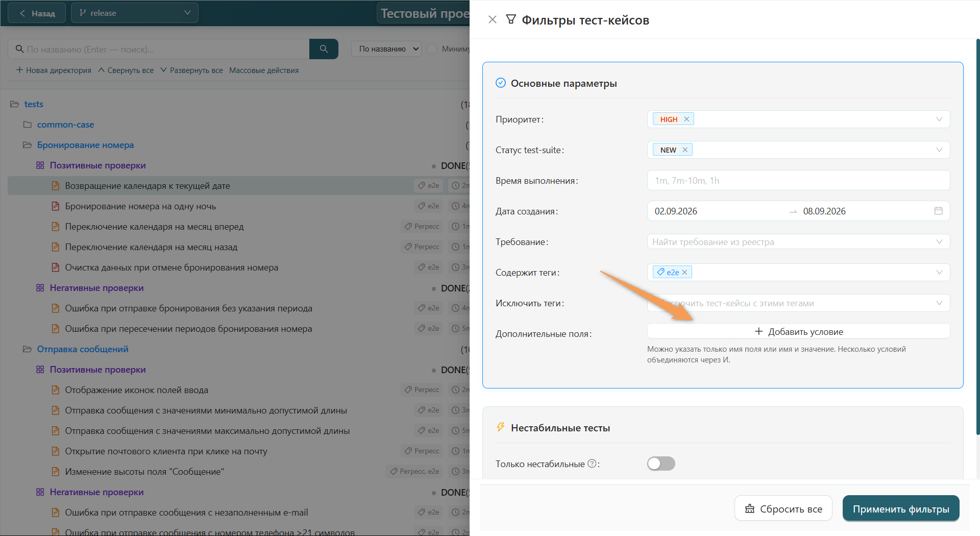Open the Исключить теги dropdown
Viewport: 980px width, 536px height.
(x=798, y=303)
